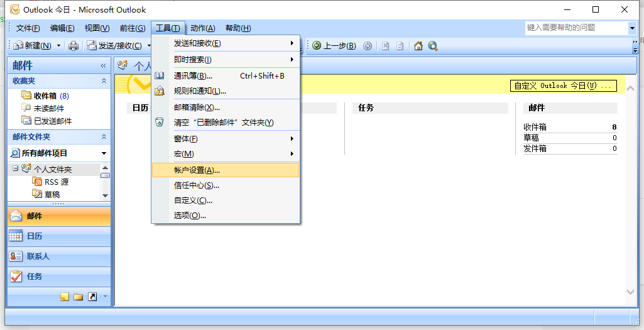The image size is (644, 330).
Task: Select 自定义(C) menu entry
Action: click(x=226, y=201)
